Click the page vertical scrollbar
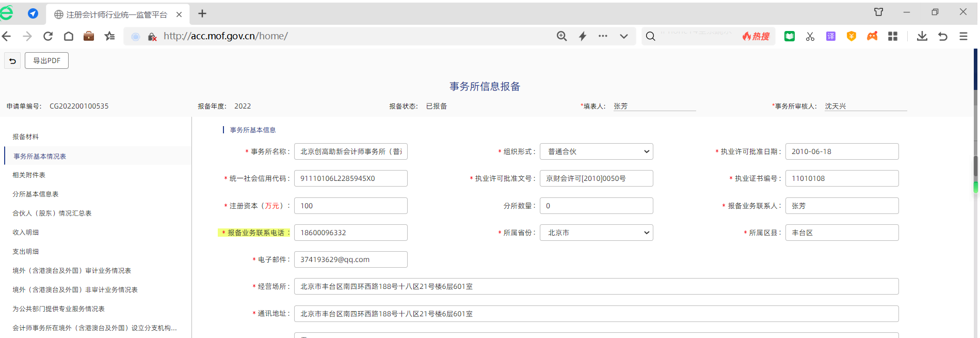 tap(975, 165)
